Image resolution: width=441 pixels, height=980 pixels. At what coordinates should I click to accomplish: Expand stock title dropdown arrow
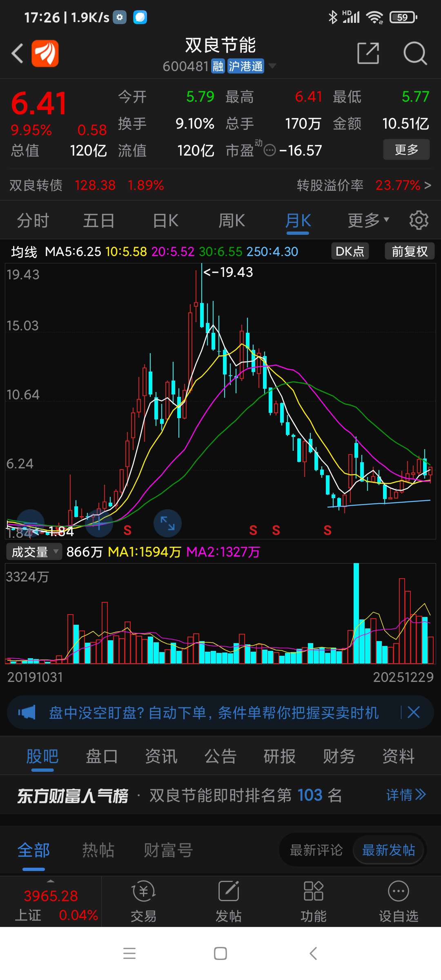[272, 66]
